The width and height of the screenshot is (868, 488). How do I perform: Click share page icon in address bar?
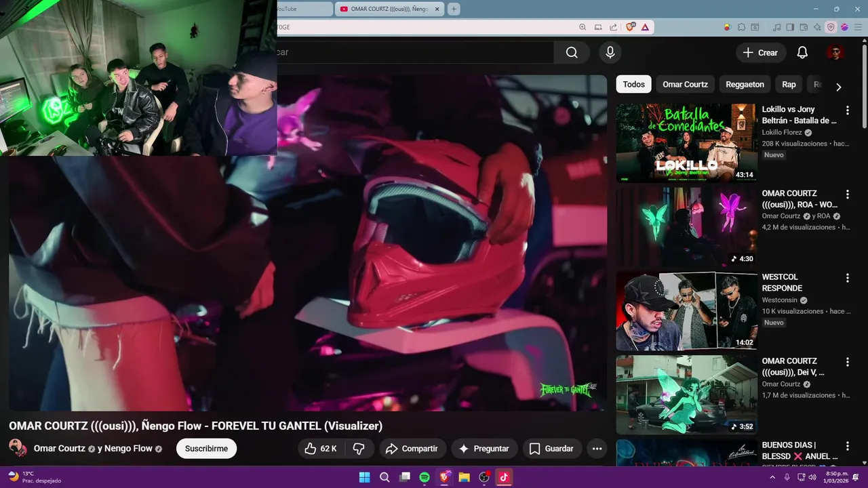[x=613, y=27]
